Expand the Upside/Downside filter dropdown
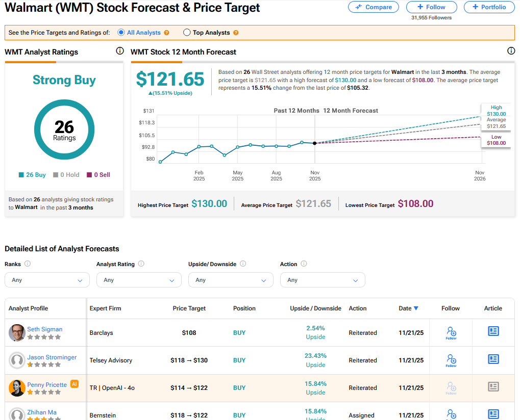The image size is (520, 420). pyautogui.click(x=231, y=280)
